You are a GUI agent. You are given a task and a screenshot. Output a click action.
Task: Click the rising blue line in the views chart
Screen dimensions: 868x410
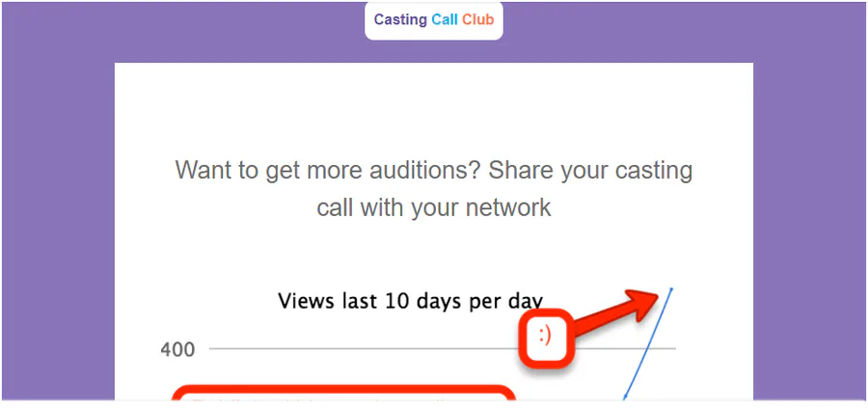[x=648, y=343]
